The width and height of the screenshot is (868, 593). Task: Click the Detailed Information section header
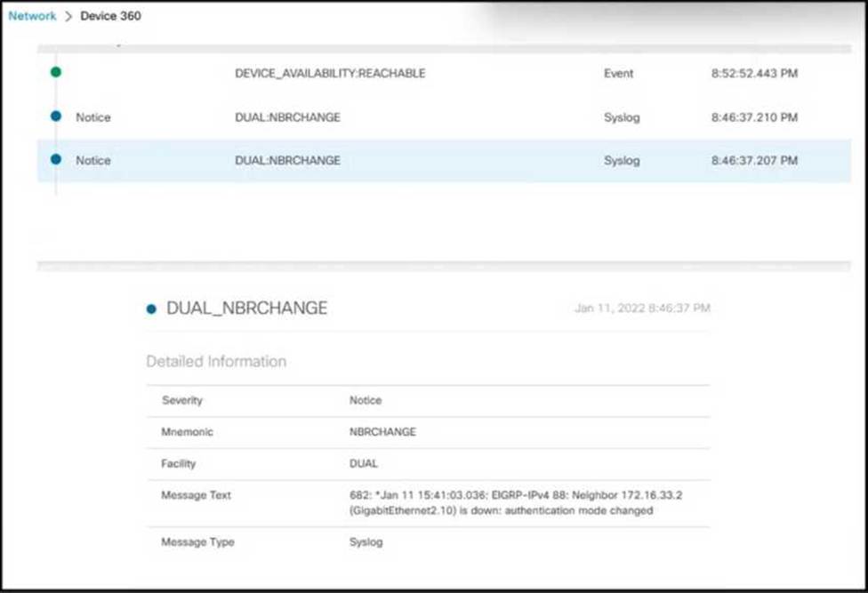point(216,362)
